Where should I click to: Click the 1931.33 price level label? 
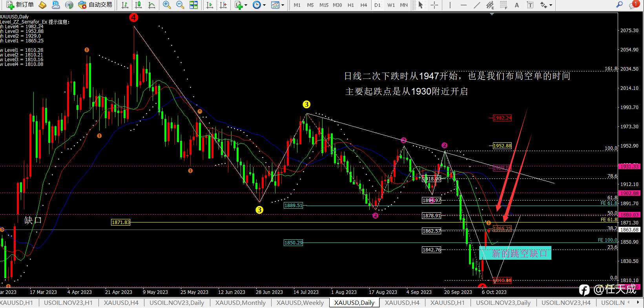coord(629,166)
